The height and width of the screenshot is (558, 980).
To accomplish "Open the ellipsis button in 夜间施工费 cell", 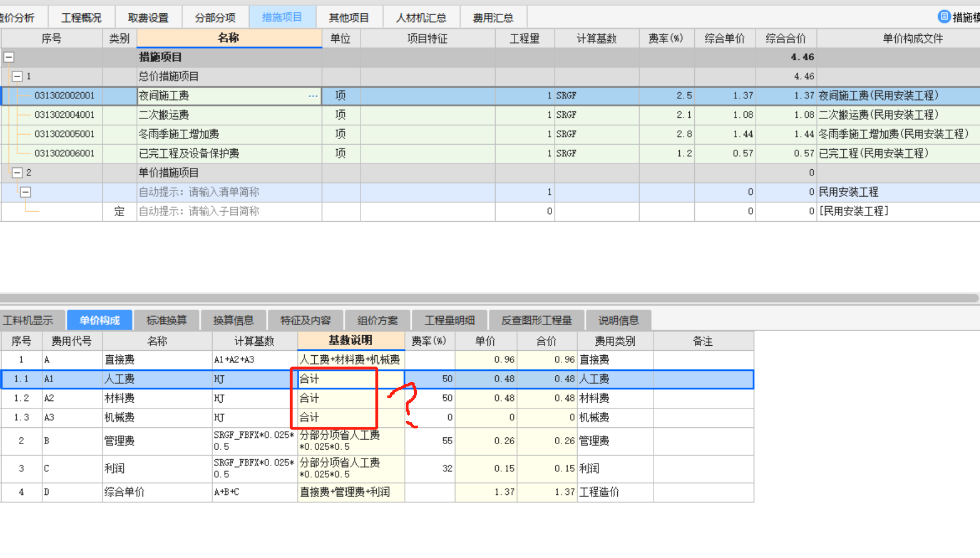I will [x=313, y=96].
